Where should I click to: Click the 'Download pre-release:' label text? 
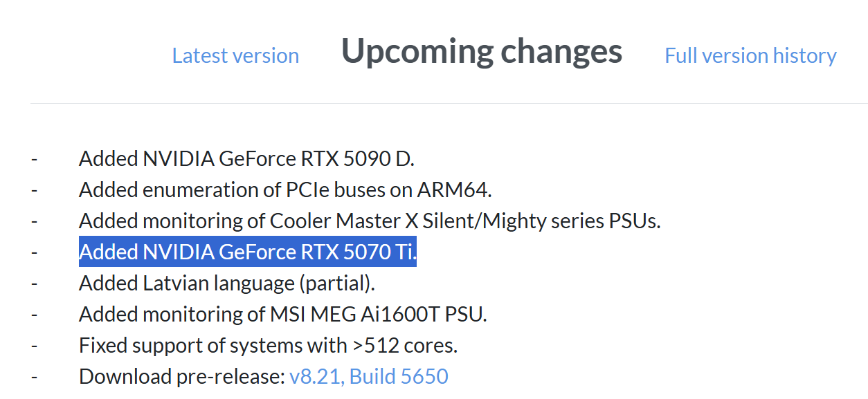click(x=182, y=376)
